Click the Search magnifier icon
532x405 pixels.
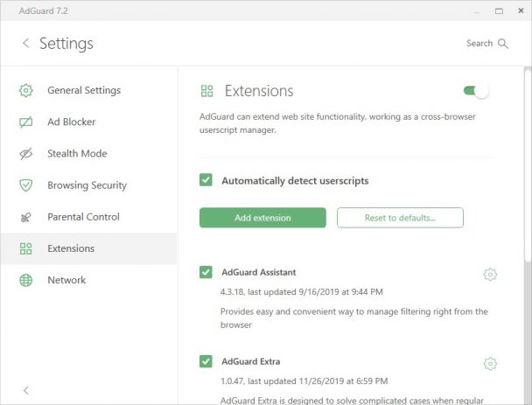(x=503, y=44)
